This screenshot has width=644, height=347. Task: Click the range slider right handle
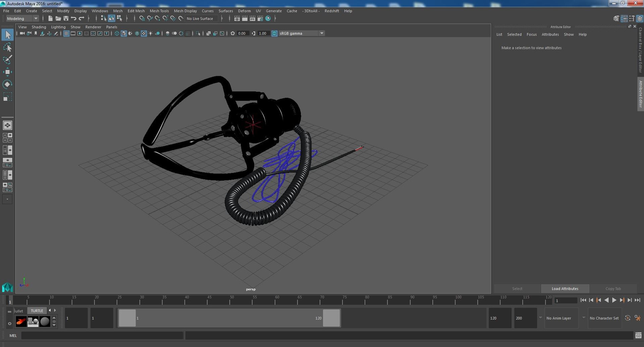pyautogui.click(x=331, y=318)
